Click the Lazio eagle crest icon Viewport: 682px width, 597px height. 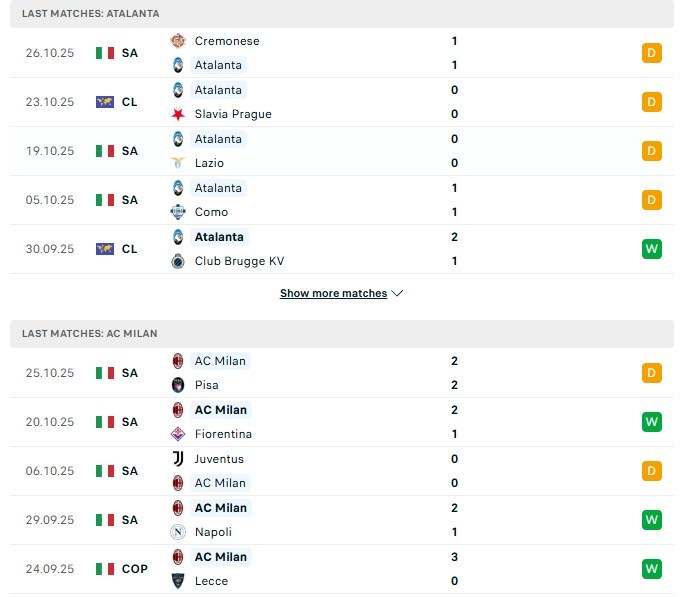pos(178,163)
